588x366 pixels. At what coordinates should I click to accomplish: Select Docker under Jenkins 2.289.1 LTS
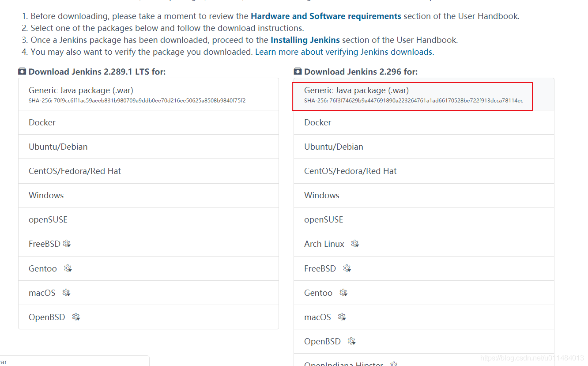tap(148, 122)
